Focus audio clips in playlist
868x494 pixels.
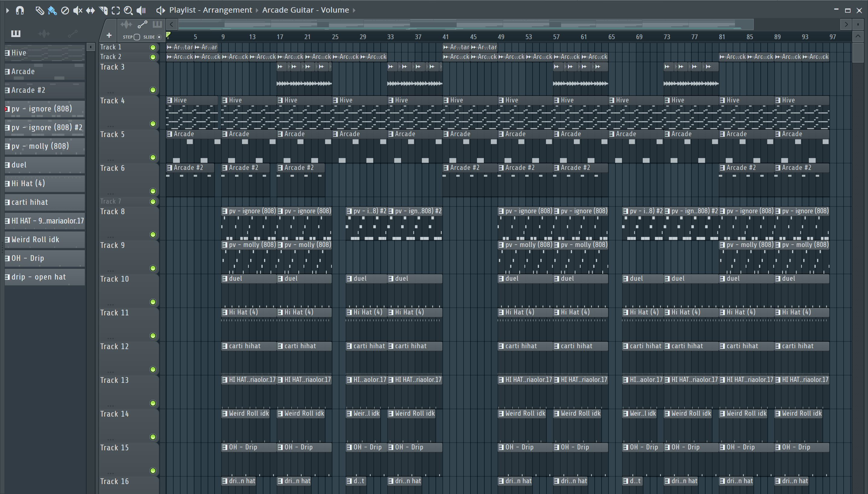pyautogui.click(x=126, y=24)
